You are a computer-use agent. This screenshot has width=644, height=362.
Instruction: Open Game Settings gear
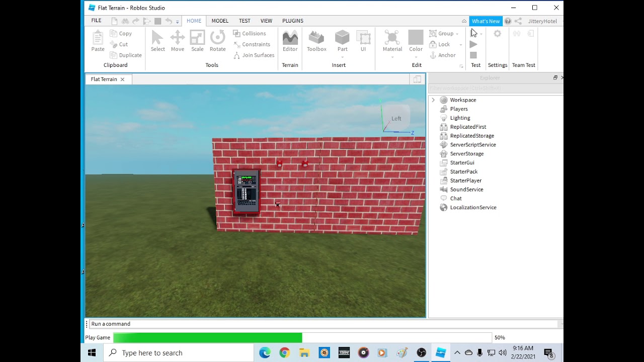tap(497, 33)
